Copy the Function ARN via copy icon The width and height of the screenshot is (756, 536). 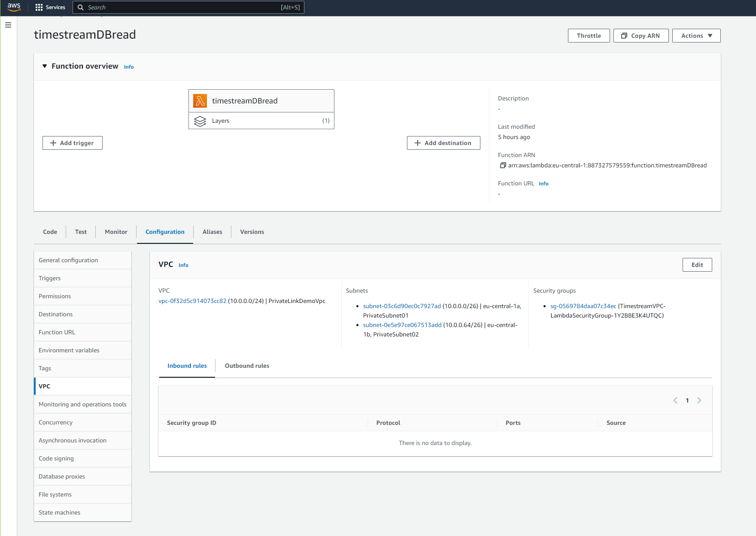click(503, 165)
